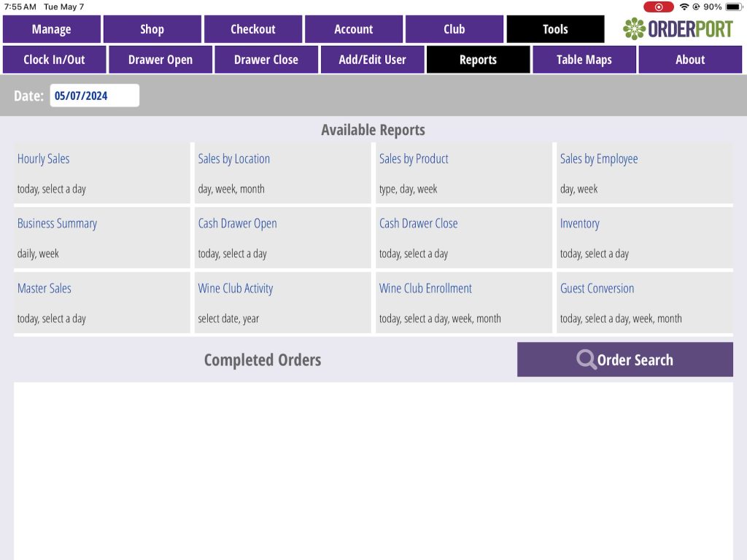Open the Manage tab
Viewport: 747px width, 560px height.
coord(52,29)
